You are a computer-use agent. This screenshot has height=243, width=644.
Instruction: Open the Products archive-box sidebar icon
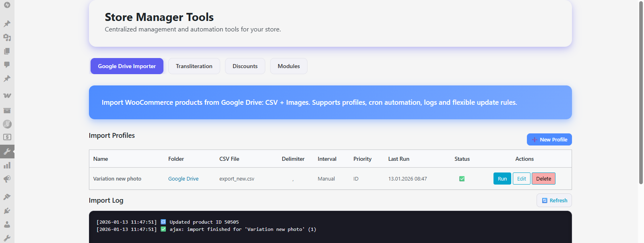pos(7,110)
